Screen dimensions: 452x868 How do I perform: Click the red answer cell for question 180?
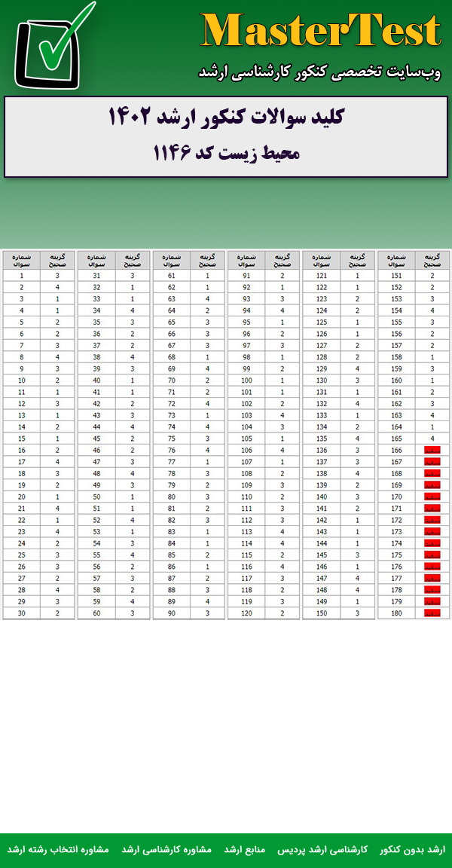pos(432,613)
